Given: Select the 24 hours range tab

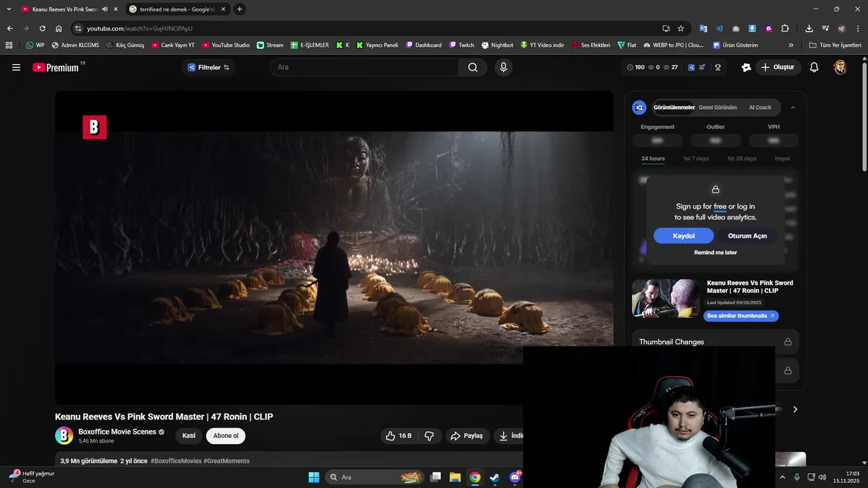Looking at the screenshot, I should (653, 159).
